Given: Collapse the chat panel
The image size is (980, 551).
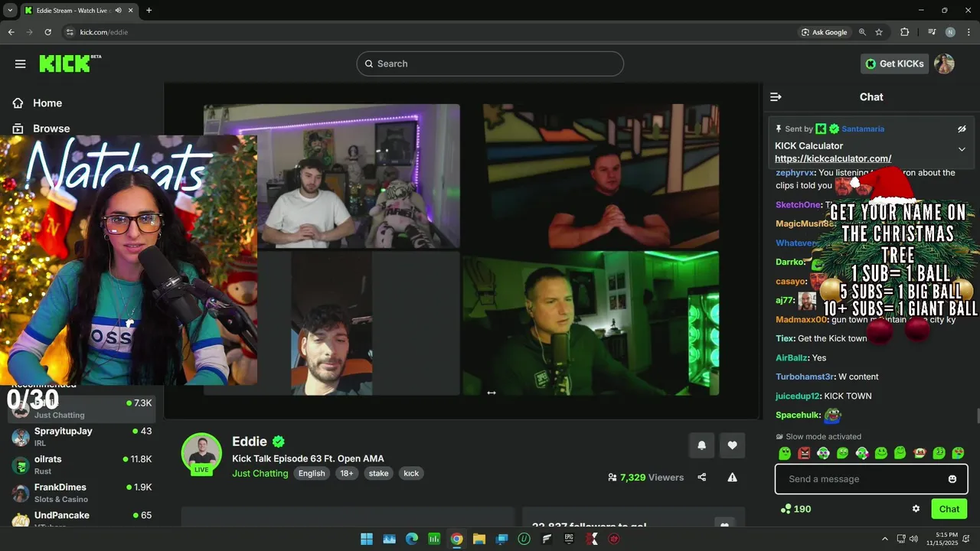Looking at the screenshot, I should pos(776,97).
